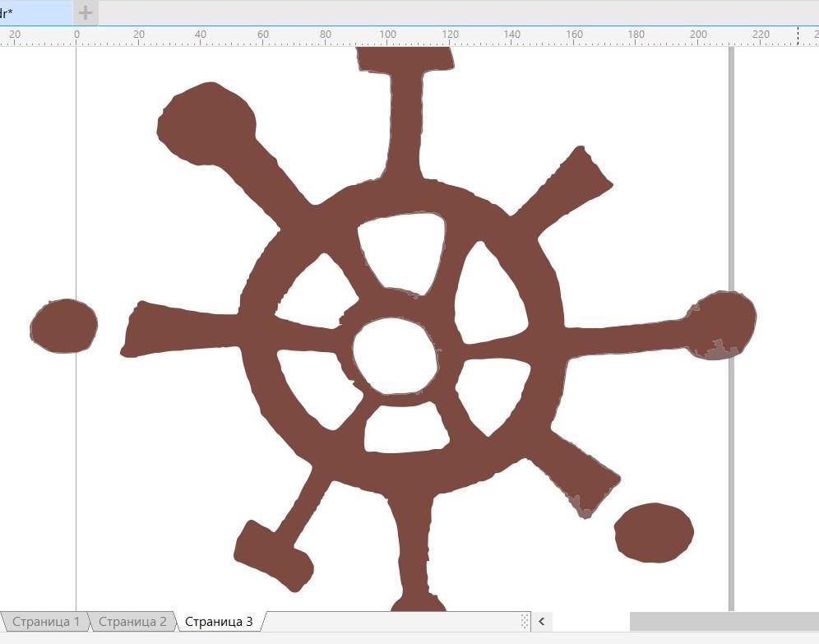This screenshot has height=644, width=819.
Task: Click the horizontal ruler at the 100 mark
Action: pyautogui.click(x=387, y=35)
